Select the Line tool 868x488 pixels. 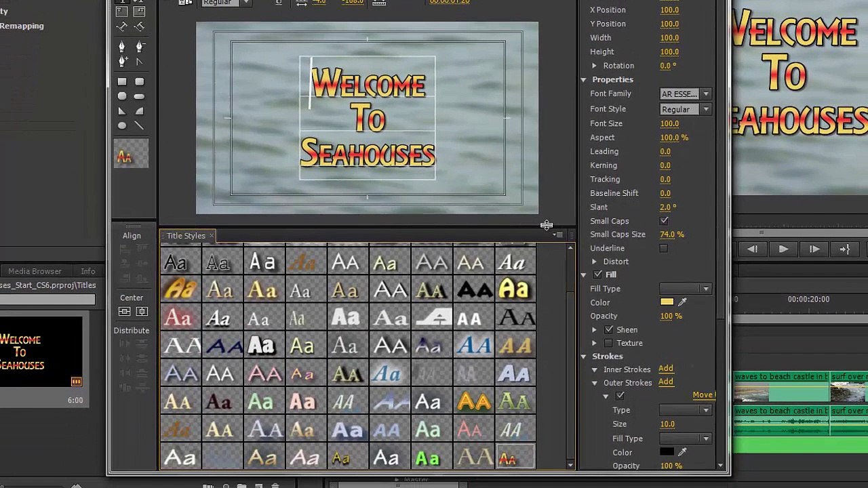click(139, 126)
